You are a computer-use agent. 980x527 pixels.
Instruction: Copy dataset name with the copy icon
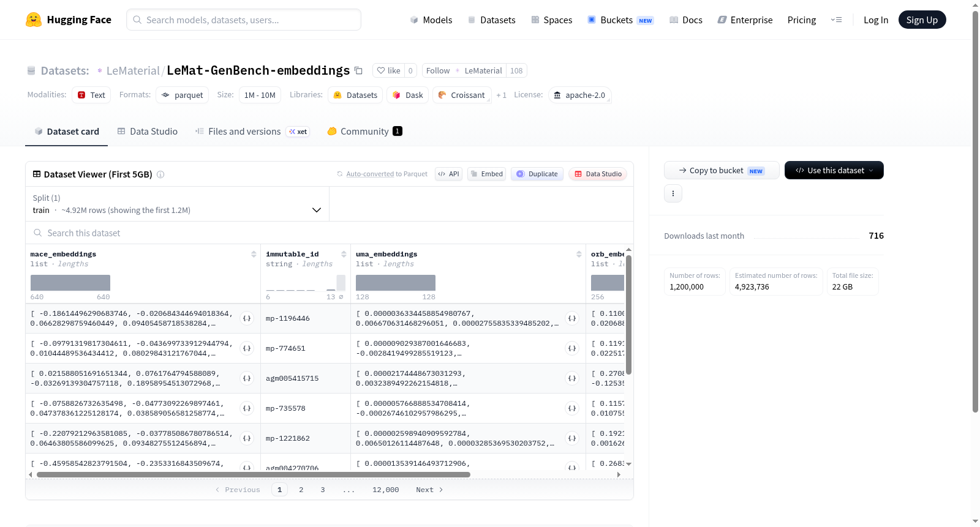(x=359, y=71)
